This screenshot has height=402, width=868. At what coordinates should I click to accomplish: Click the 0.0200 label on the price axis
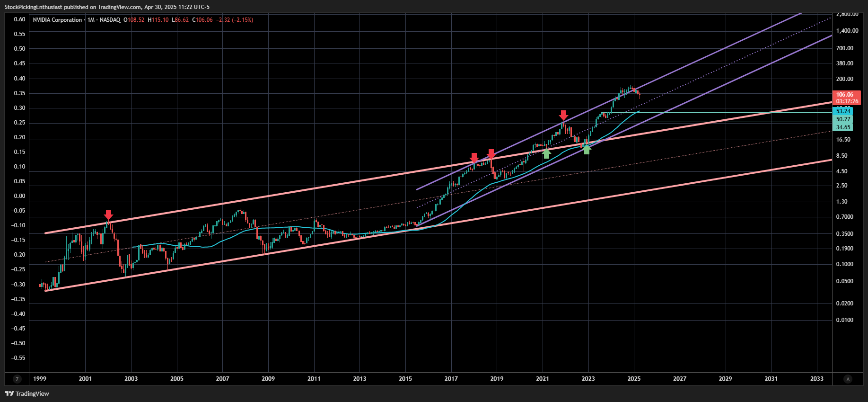(845, 304)
